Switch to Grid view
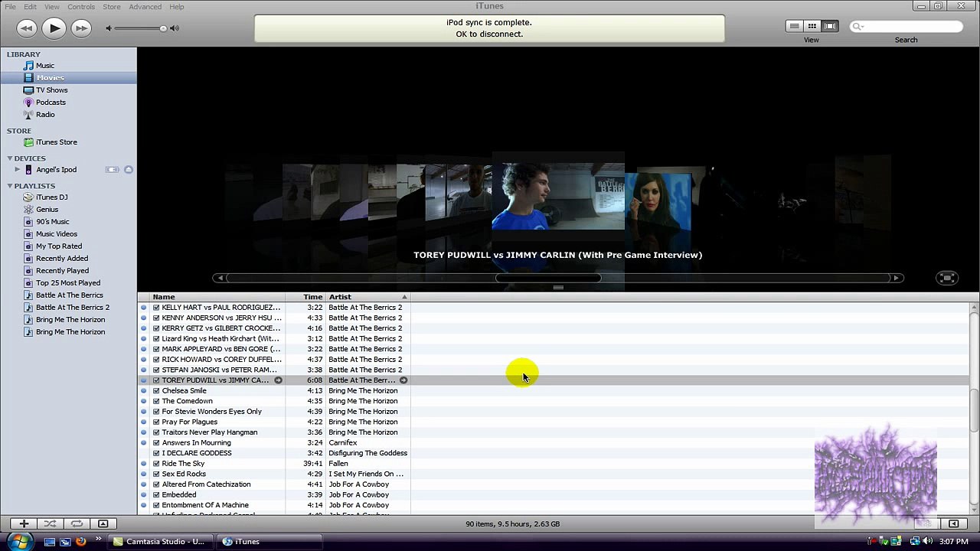This screenshot has width=980, height=551. (x=812, y=26)
